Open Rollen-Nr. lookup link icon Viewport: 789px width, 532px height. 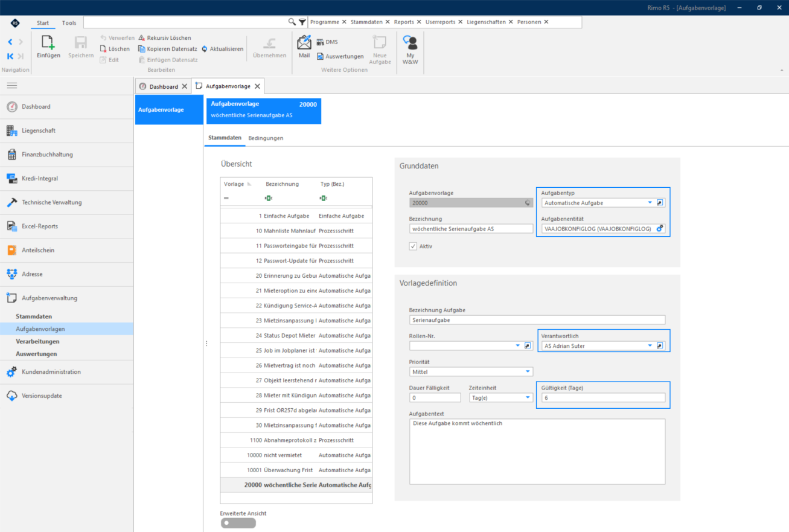coord(528,346)
